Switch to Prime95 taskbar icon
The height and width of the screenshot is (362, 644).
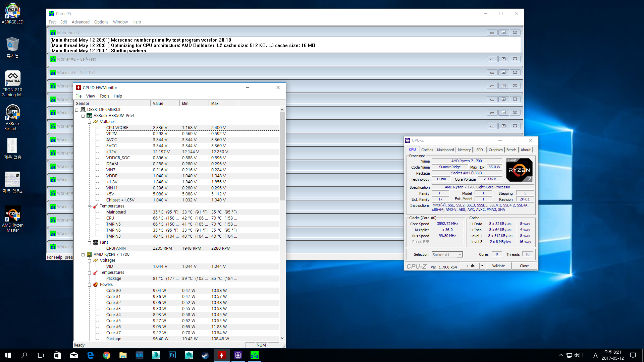pos(255,355)
